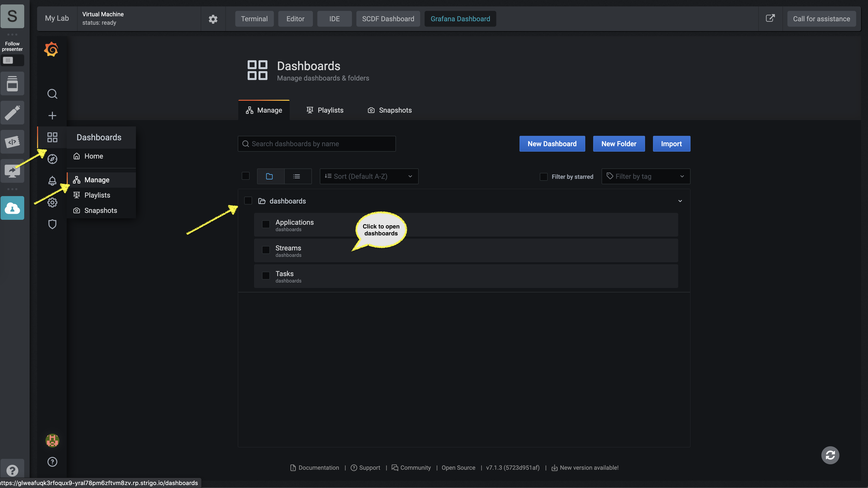Viewport: 868px width, 488px height.
Task: Click the Explore compass icon
Action: click(x=52, y=159)
